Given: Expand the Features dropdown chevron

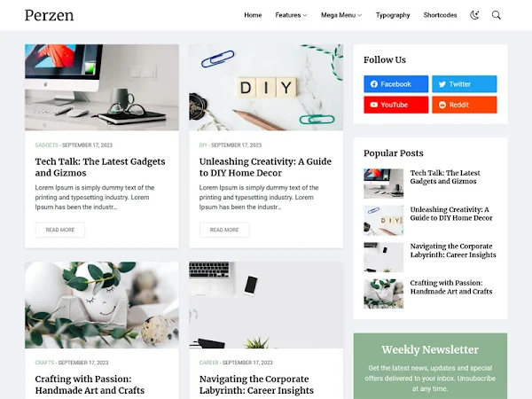Looking at the screenshot, I should tap(305, 15).
